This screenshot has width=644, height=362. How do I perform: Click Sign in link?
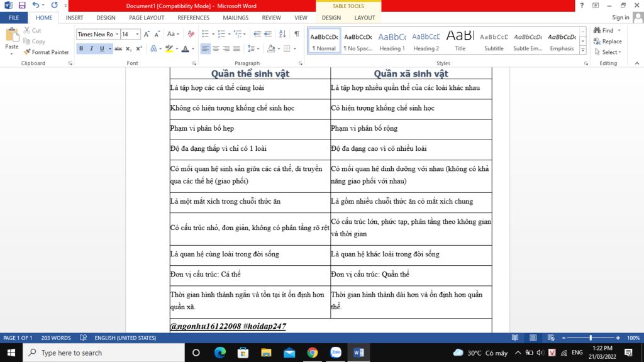click(x=620, y=17)
